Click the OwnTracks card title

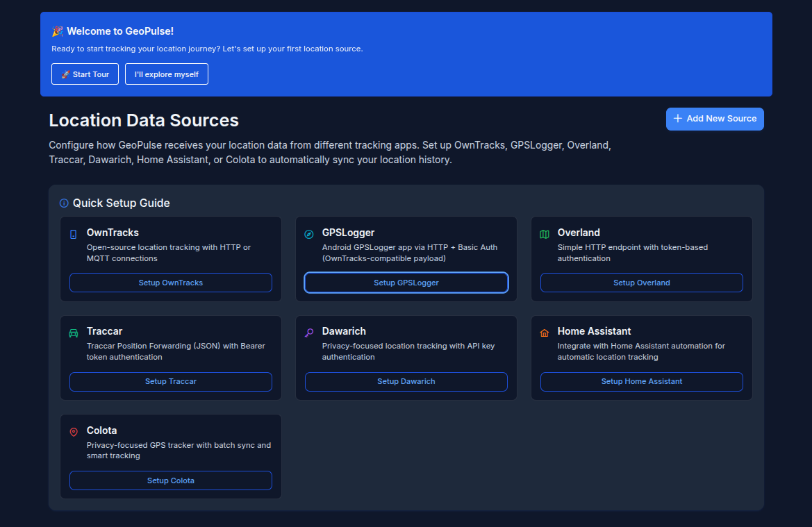coord(113,233)
